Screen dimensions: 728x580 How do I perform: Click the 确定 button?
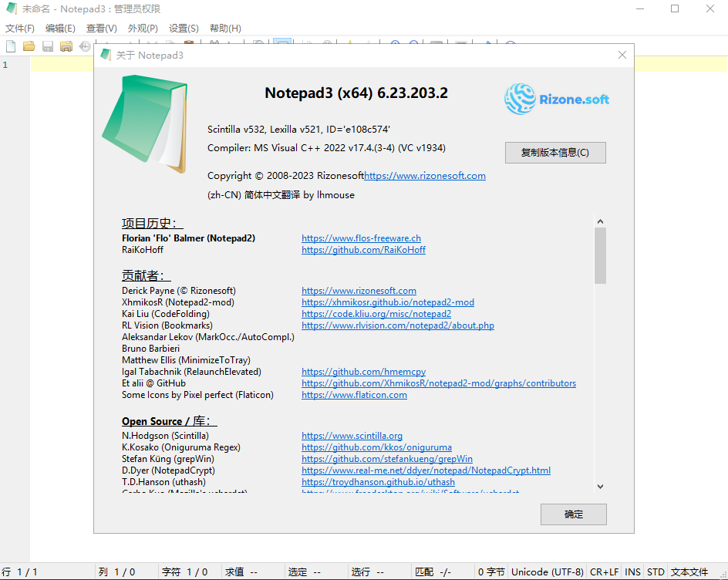574,514
